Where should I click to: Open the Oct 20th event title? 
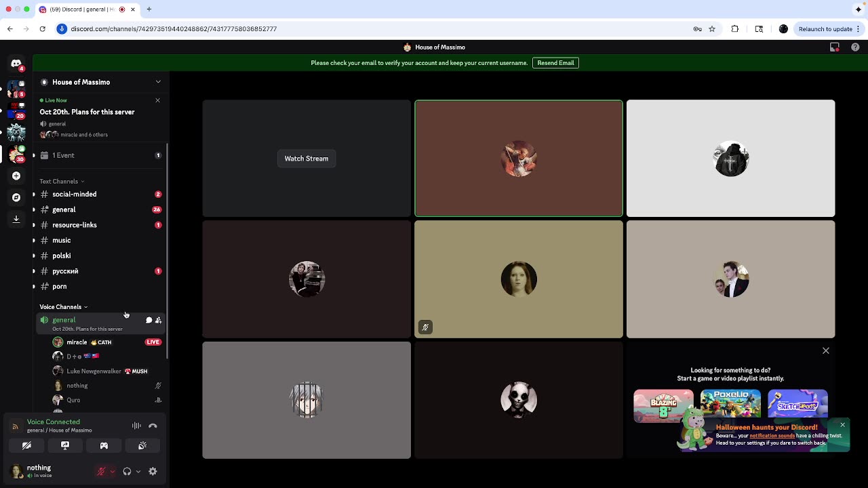coord(87,112)
